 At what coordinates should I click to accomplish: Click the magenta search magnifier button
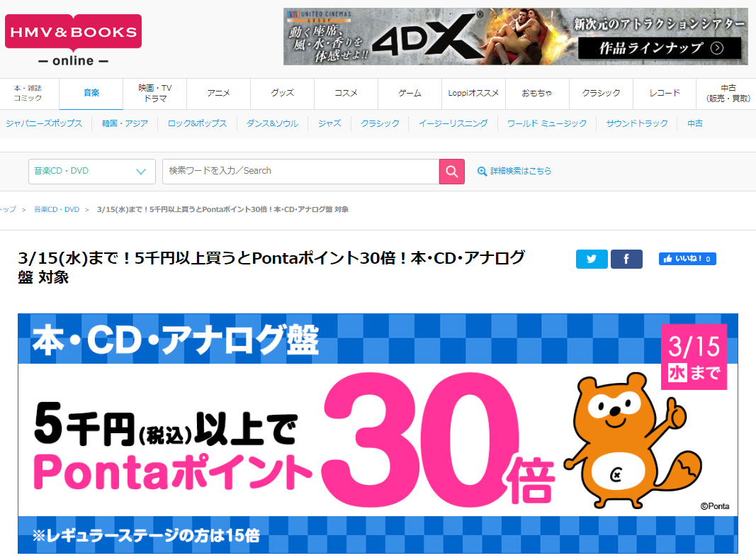tap(452, 171)
